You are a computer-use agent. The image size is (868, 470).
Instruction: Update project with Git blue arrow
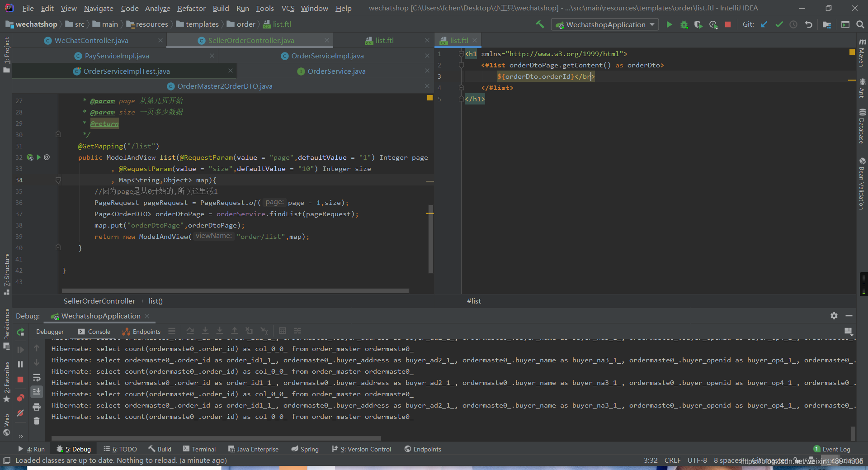coord(764,24)
